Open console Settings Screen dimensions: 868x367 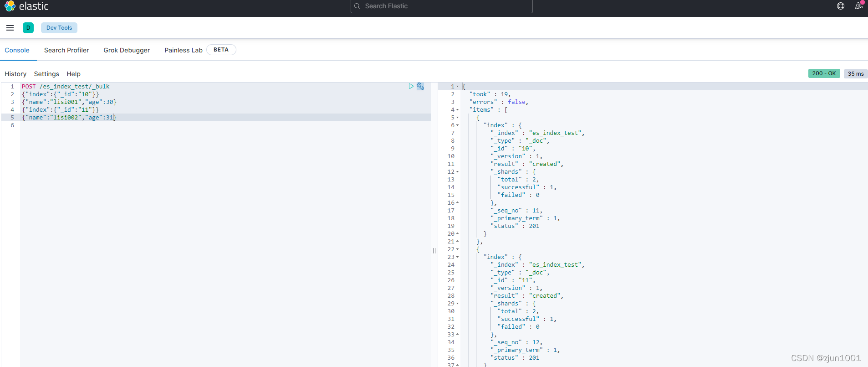[x=46, y=74]
